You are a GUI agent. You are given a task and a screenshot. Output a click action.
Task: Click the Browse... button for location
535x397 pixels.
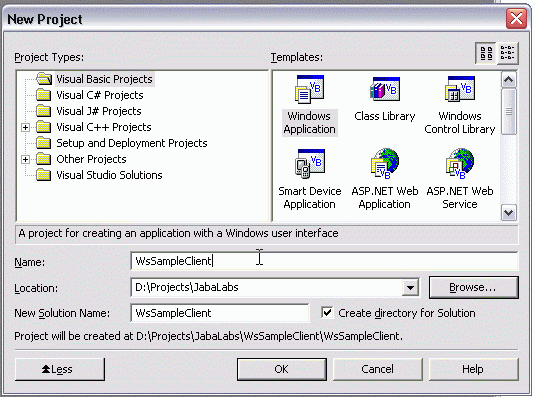[x=474, y=288]
